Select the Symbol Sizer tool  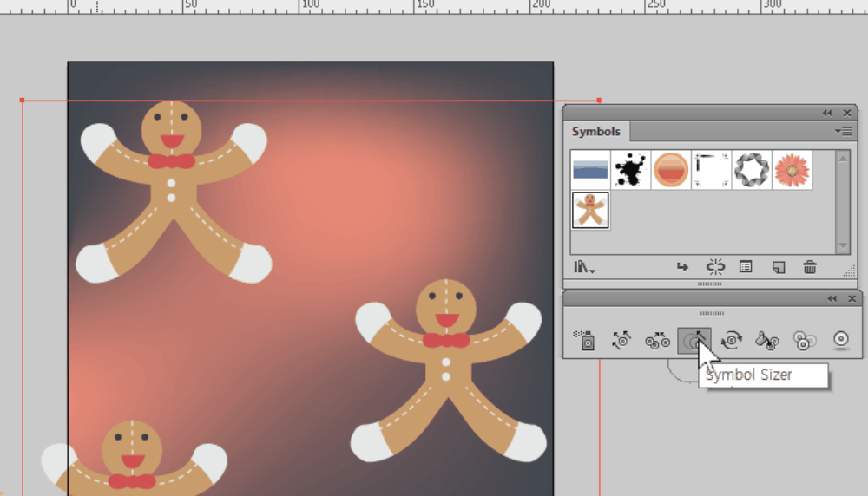(694, 340)
